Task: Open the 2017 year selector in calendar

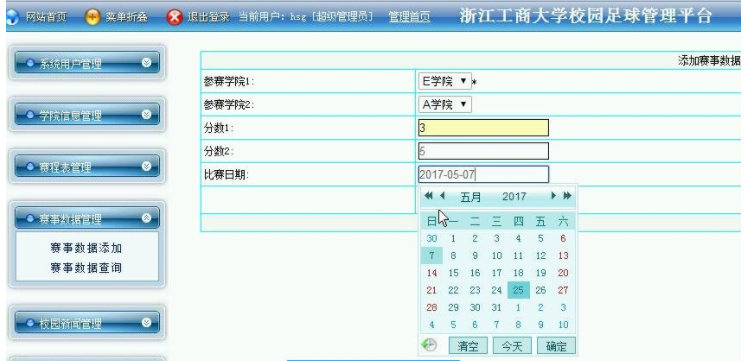Action: pyautogui.click(x=514, y=197)
